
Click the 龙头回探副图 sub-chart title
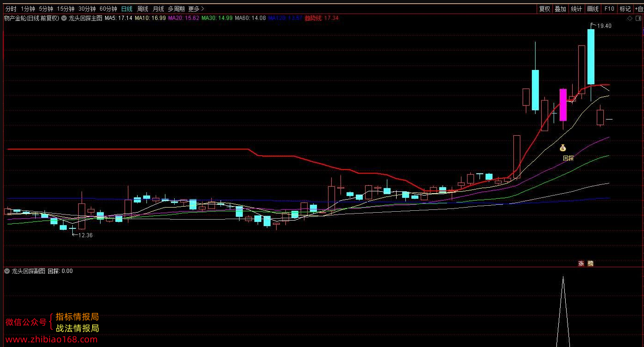click(x=29, y=271)
